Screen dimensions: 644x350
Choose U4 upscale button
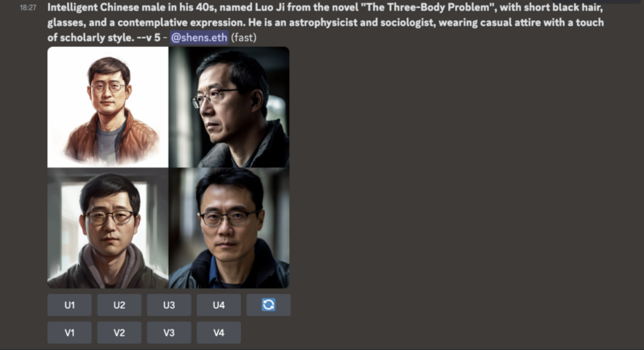[x=218, y=305]
